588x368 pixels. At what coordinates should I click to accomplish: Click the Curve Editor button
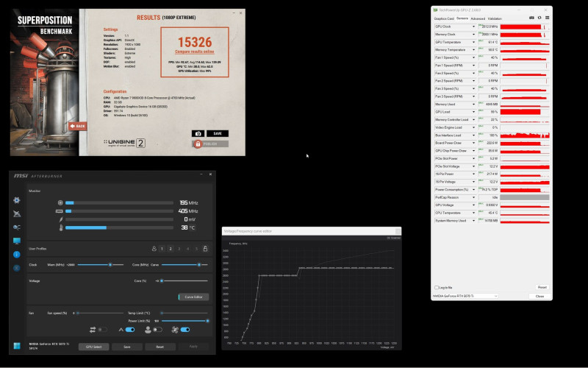tap(193, 297)
